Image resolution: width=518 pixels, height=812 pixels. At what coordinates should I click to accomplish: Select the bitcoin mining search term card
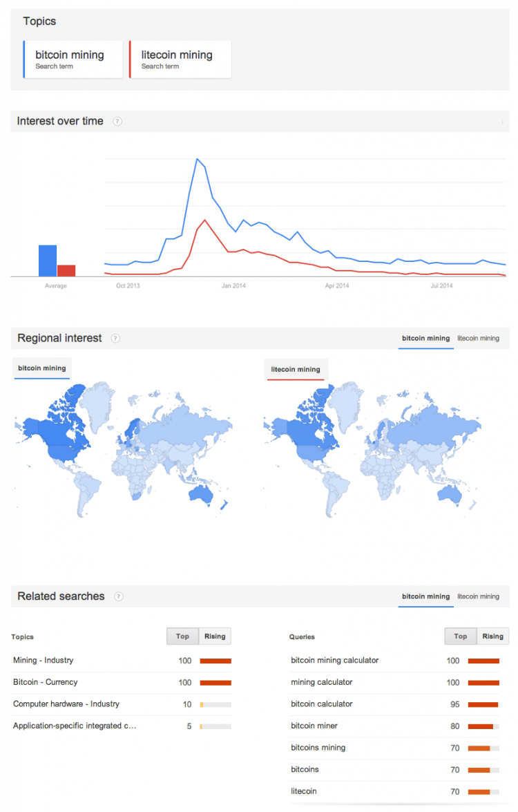[x=73, y=59]
